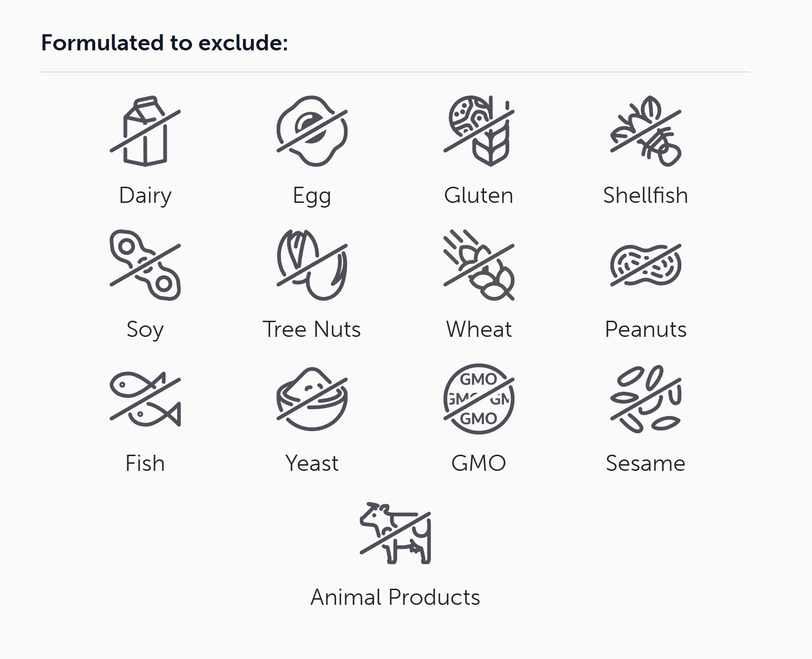Image resolution: width=812 pixels, height=659 pixels.
Task: Click the "Animal Products" text label
Action: 395,597
